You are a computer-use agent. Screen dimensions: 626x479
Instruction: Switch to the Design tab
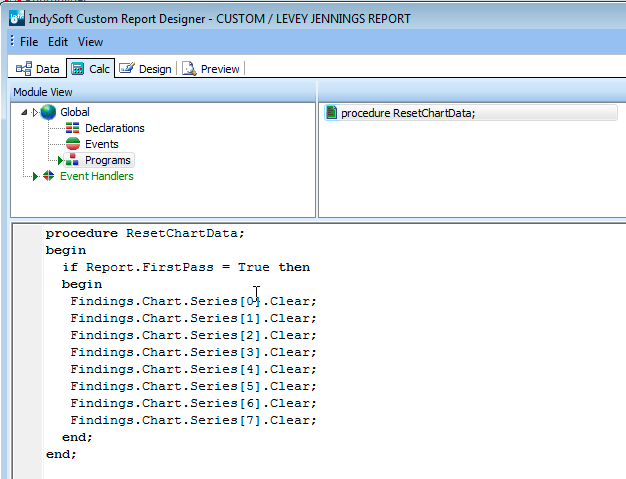[x=145, y=69]
